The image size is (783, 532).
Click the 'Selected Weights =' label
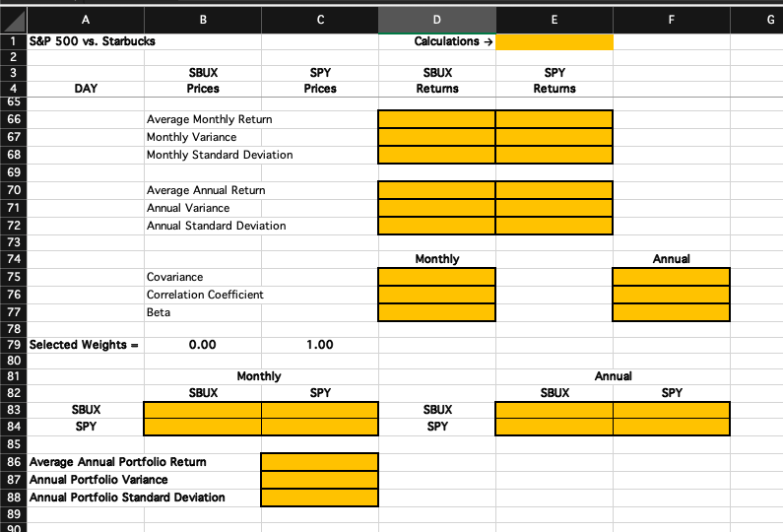pyautogui.click(x=84, y=345)
